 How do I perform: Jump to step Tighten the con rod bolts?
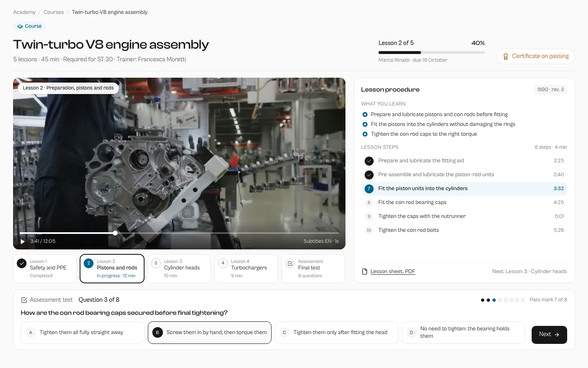(464, 230)
